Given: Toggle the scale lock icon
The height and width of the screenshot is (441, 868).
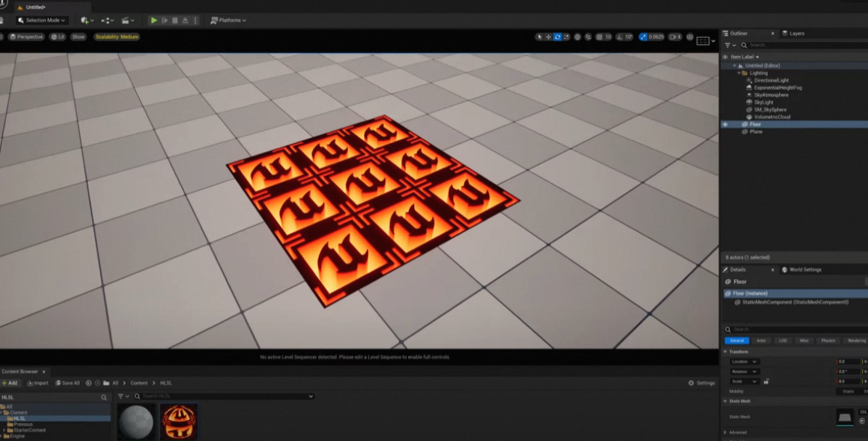Looking at the screenshot, I should pyautogui.click(x=766, y=381).
